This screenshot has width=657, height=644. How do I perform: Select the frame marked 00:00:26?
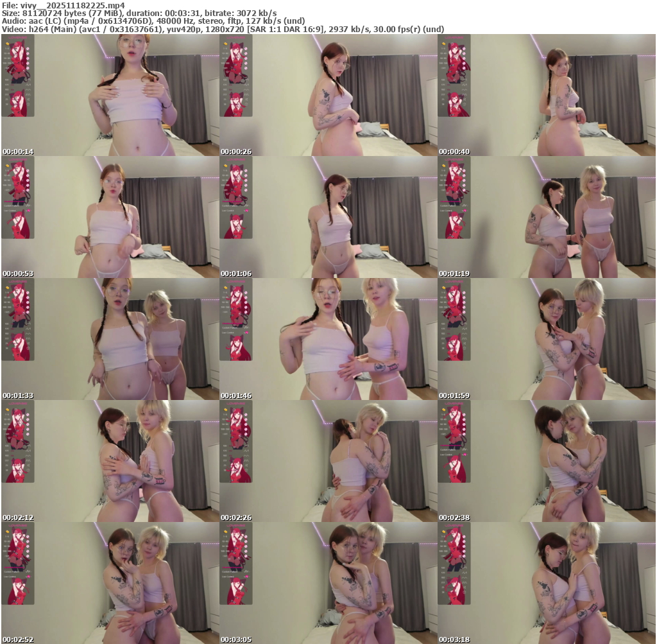pos(328,95)
